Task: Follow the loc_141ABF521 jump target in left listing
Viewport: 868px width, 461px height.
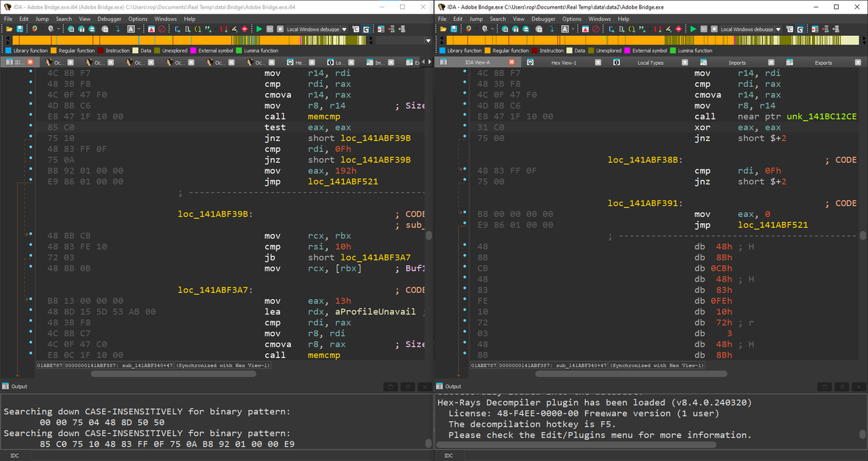Action: pyautogui.click(x=343, y=182)
